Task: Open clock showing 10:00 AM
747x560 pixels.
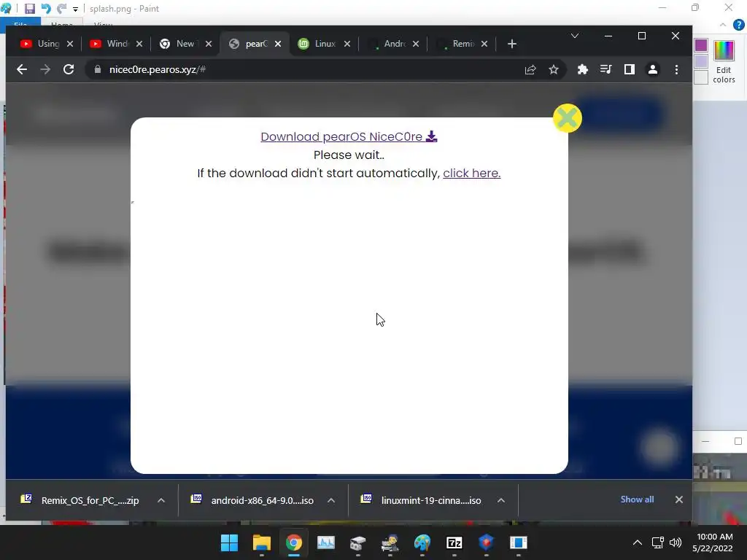Action: pyautogui.click(x=713, y=542)
